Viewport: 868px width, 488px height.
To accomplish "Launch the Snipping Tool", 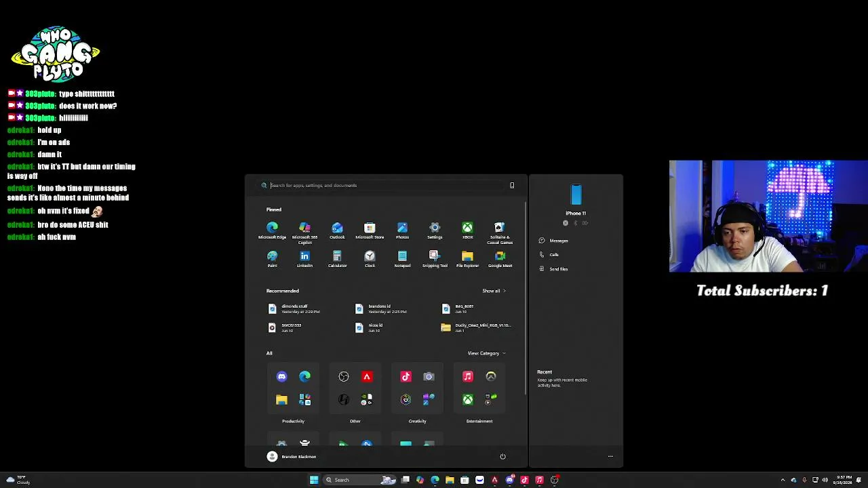I will (x=435, y=259).
